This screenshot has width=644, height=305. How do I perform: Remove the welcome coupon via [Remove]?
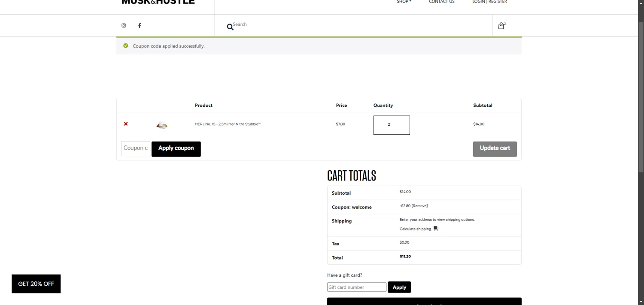(x=419, y=206)
